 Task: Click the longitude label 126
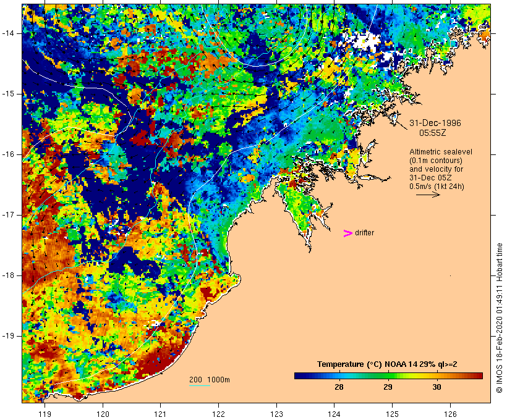[x=450, y=414]
